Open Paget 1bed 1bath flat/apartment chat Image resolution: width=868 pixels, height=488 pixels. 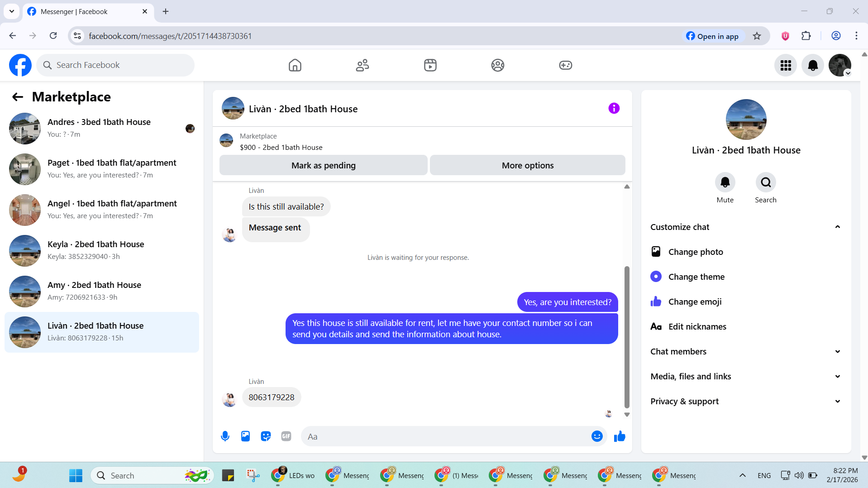click(102, 169)
